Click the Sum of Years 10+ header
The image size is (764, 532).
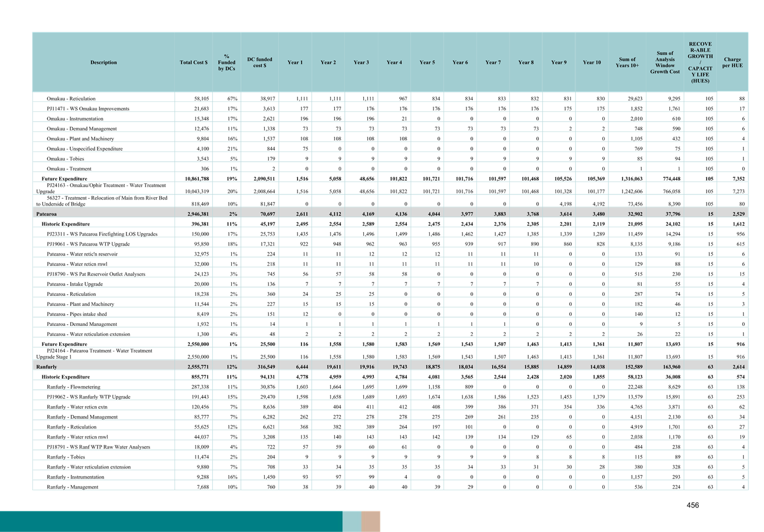pyautogui.click(x=627, y=62)
